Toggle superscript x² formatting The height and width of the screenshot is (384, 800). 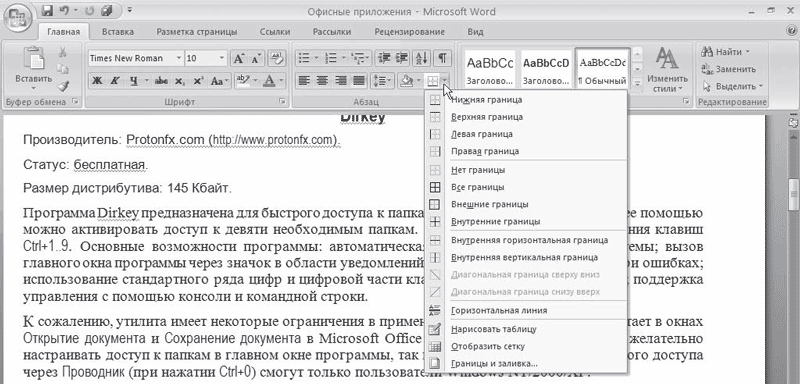click(x=198, y=81)
